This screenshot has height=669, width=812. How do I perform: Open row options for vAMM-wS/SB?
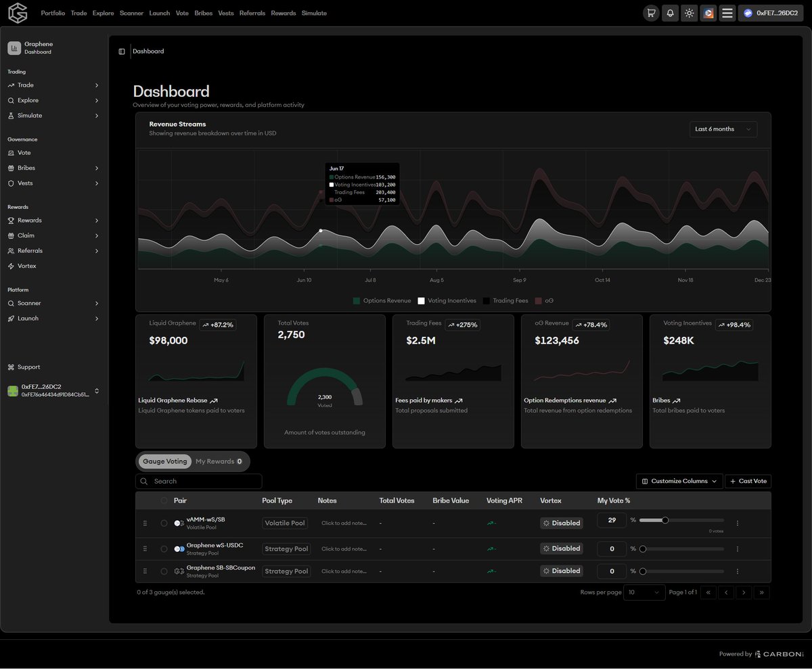coord(738,523)
